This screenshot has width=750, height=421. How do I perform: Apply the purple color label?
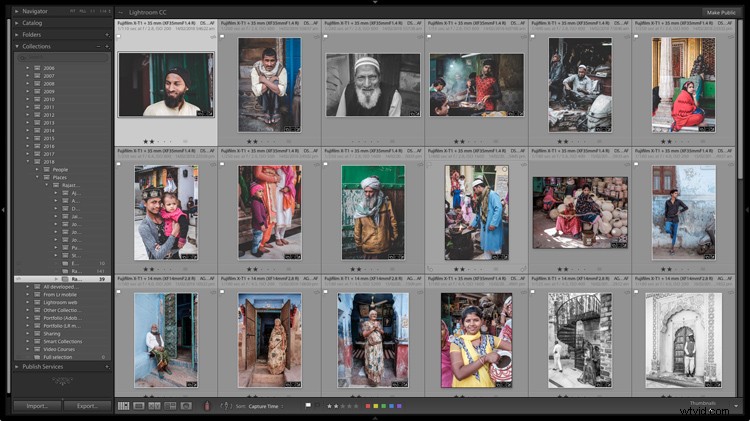coord(399,406)
